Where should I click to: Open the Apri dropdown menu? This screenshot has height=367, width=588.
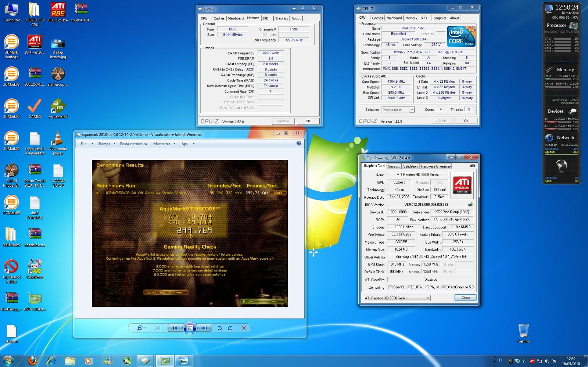click(188, 144)
